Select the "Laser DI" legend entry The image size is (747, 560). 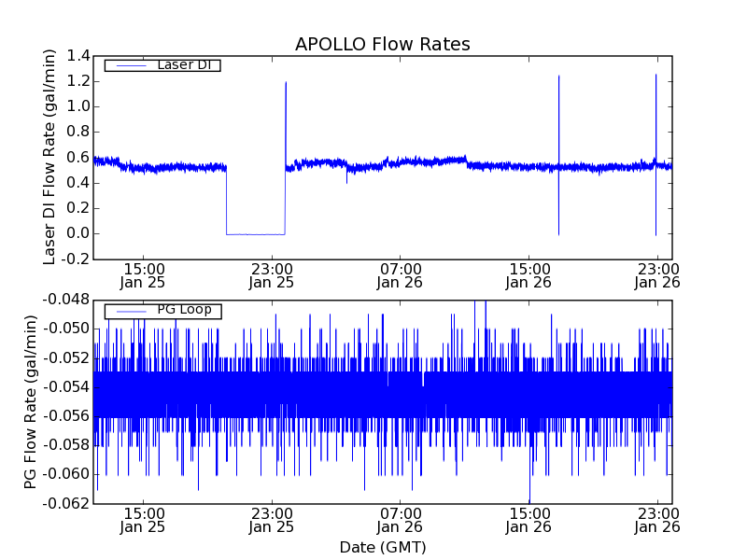(x=162, y=64)
